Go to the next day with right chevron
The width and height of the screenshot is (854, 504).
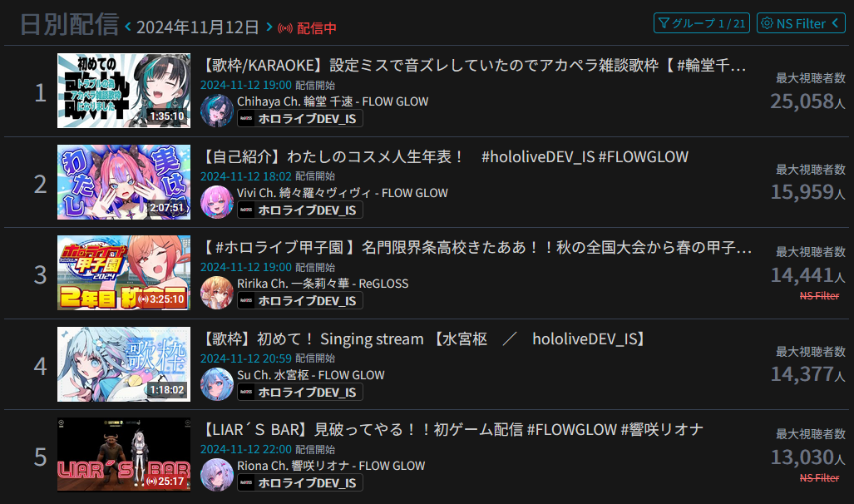coord(269,27)
